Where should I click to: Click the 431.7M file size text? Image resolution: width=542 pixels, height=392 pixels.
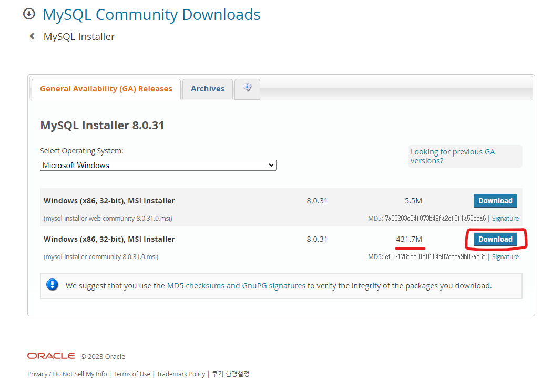(409, 239)
